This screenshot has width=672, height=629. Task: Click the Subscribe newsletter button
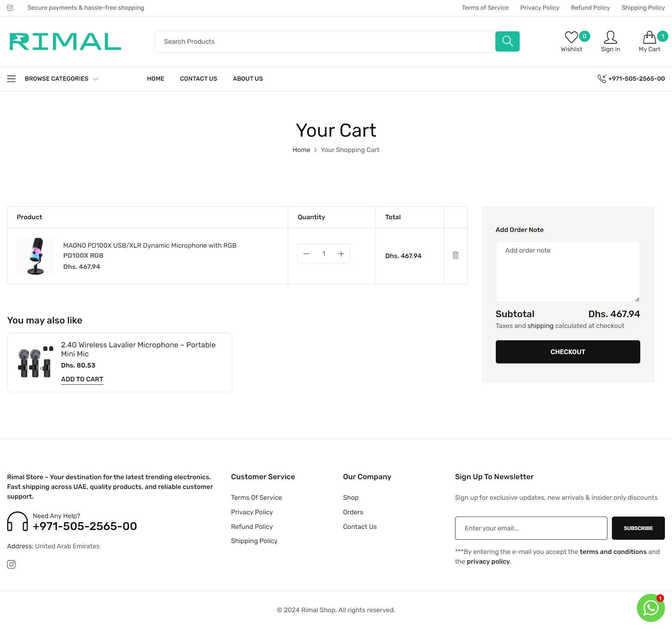(638, 528)
